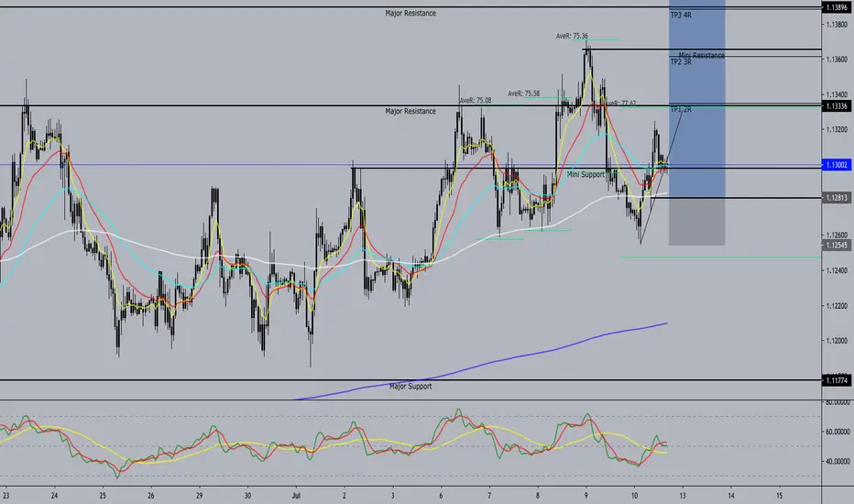Select the Major Support text label
This screenshot has height=504, width=854.
(411, 387)
